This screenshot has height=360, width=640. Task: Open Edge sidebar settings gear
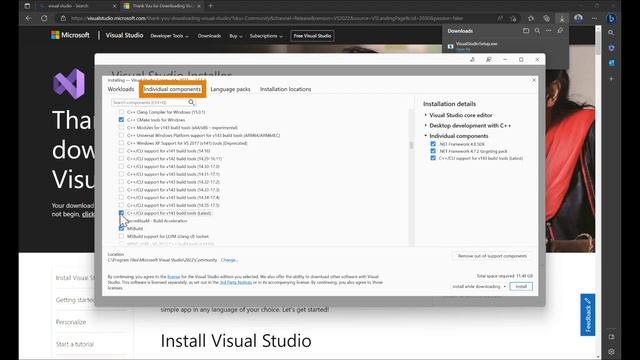[611, 351]
